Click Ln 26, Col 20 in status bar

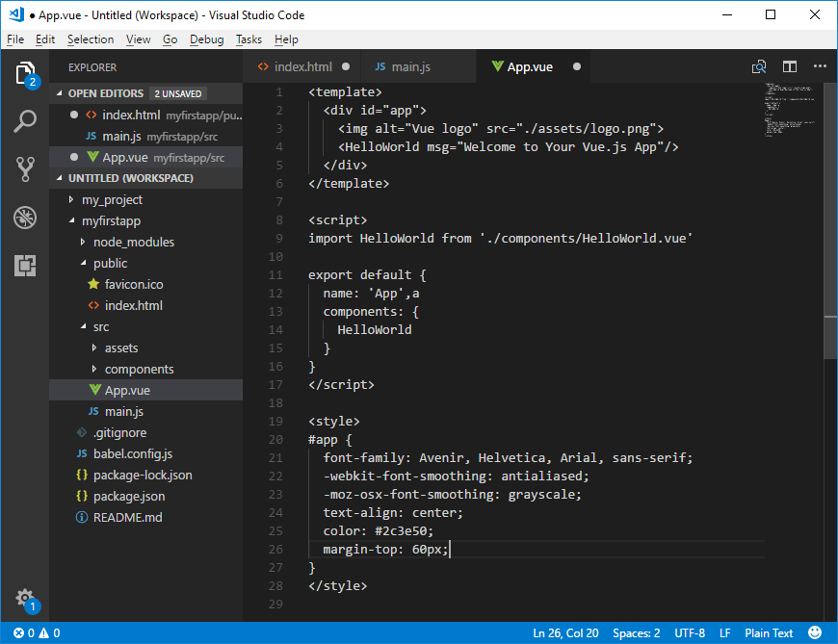(565, 632)
